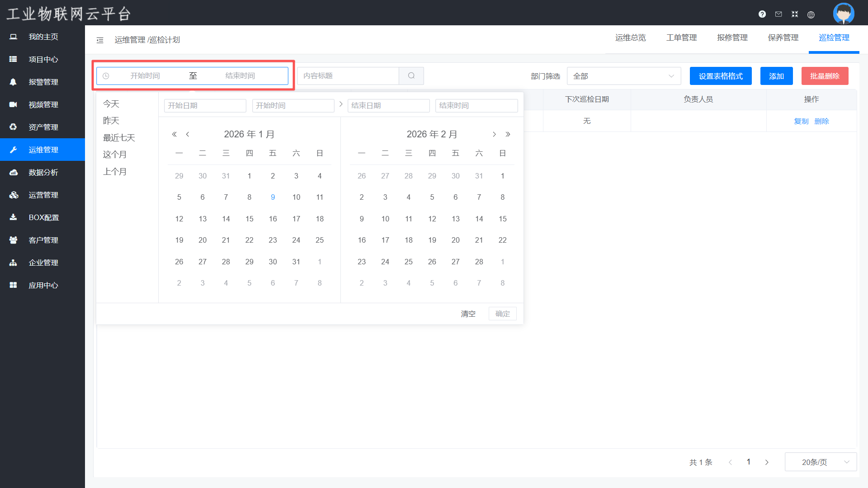Screen dimensions: 868x488
Task: Click 清空 in the date picker footer
Action: pyautogui.click(x=468, y=314)
